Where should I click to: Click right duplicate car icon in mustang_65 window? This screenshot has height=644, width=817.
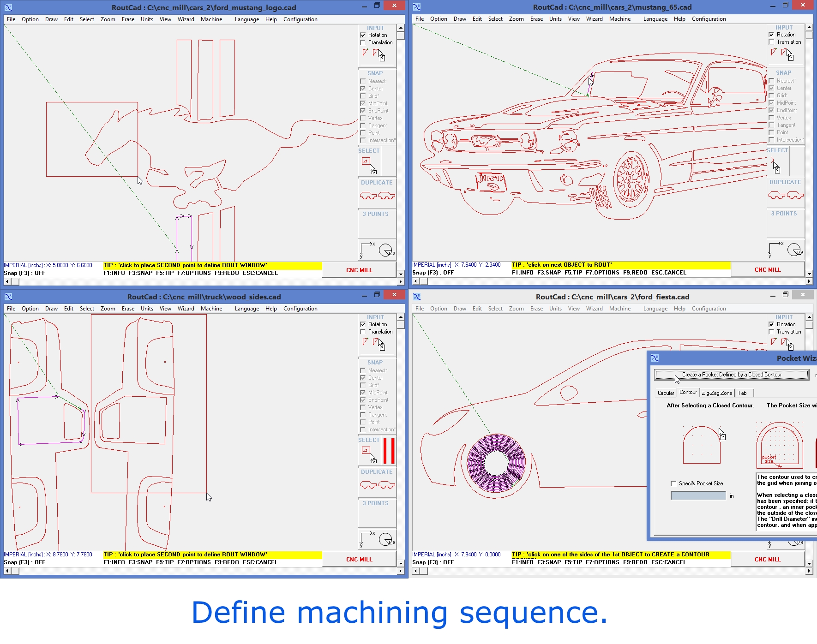click(795, 195)
